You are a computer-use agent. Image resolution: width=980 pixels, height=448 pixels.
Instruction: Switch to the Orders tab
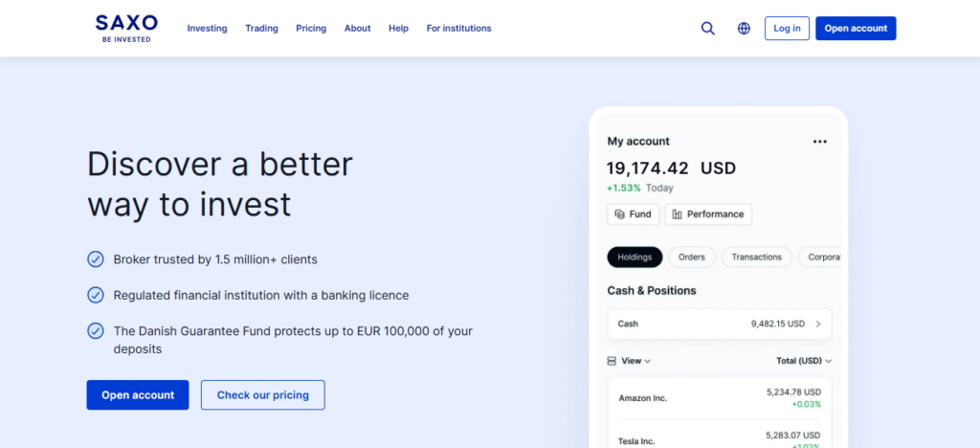[691, 257]
